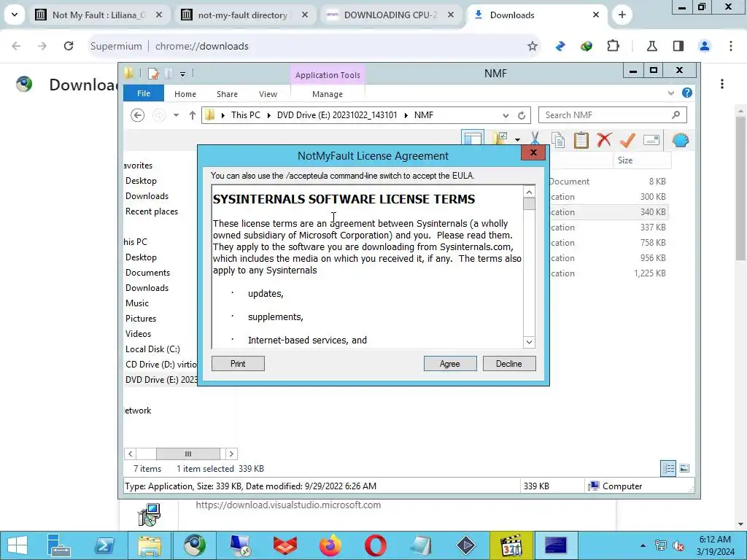The image size is (747, 560).
Task: Refresh the NMF folder address bar
Action: point(522,115)
